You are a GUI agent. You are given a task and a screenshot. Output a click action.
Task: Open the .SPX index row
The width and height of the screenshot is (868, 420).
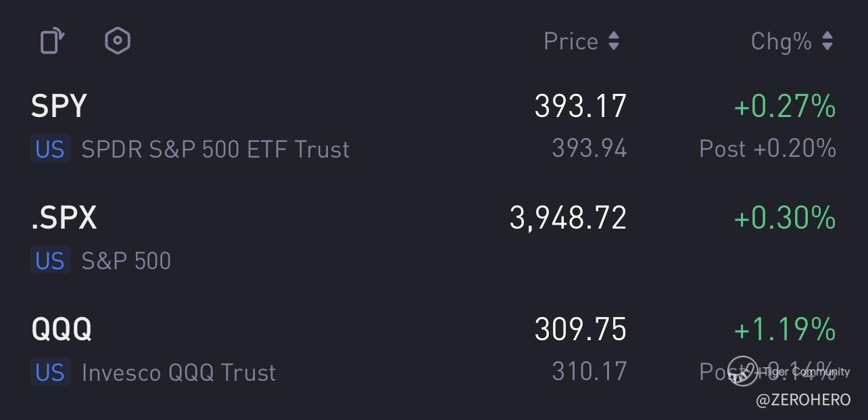64,218
